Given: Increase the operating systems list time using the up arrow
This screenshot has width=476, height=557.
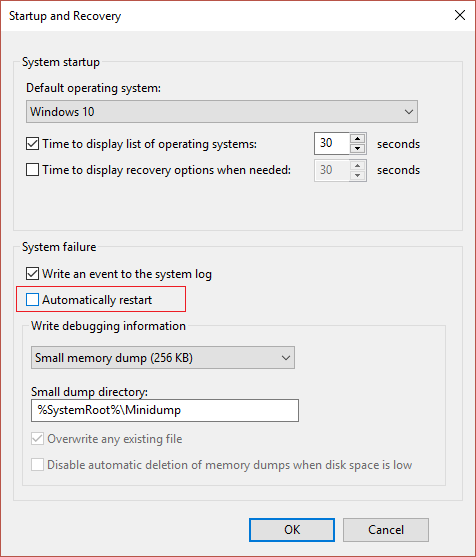Looking at the screenshot, I should point(358,139).
